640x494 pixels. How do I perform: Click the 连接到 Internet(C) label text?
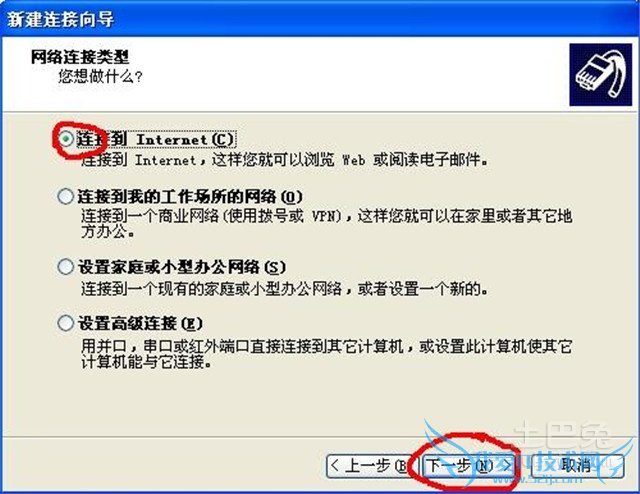pyautogui.click(x=156, y=139)
